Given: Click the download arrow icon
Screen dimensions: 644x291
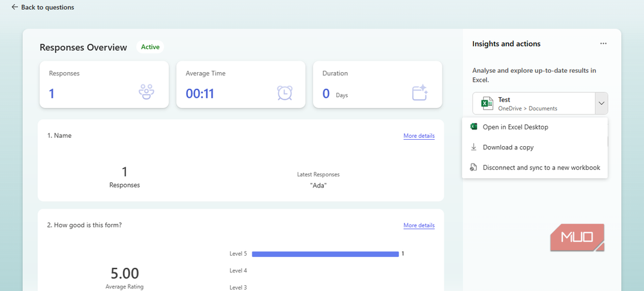Looking at the screenshot, I should click(x=473, y=147).
